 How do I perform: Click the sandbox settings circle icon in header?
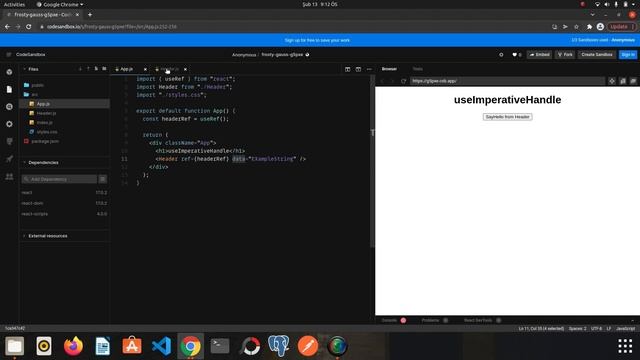[501, 55]
